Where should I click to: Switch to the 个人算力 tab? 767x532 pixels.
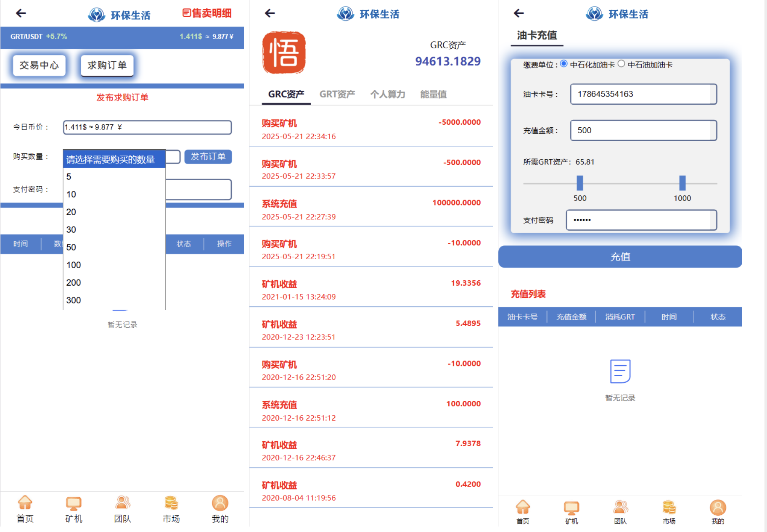click(x=387, y=94)
